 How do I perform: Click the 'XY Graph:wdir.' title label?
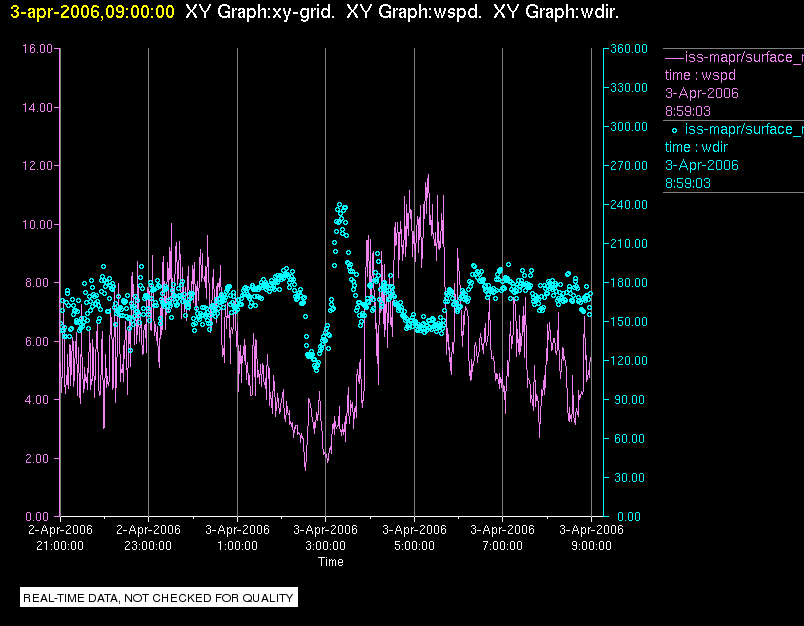pyautogui.click(x=556, y=12)
